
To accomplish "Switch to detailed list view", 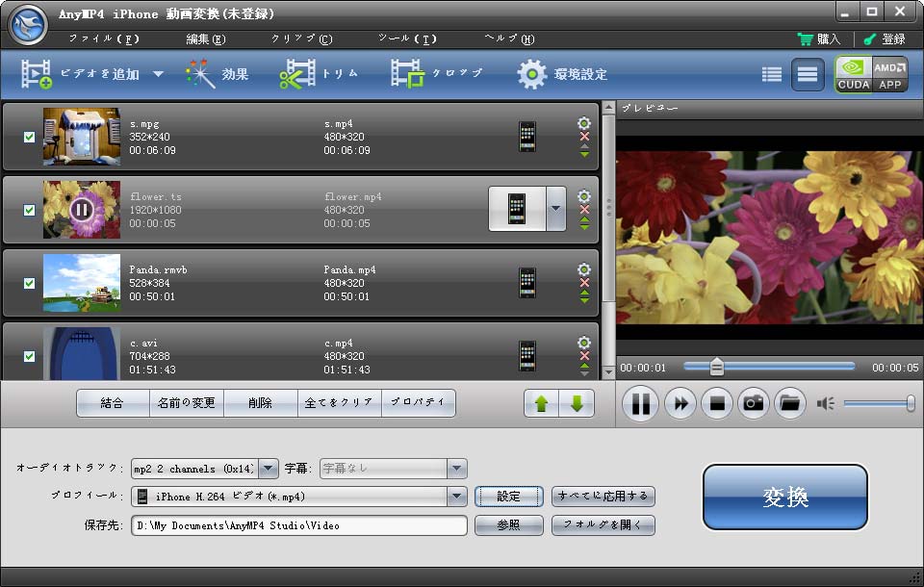I will tap(808, 74).
